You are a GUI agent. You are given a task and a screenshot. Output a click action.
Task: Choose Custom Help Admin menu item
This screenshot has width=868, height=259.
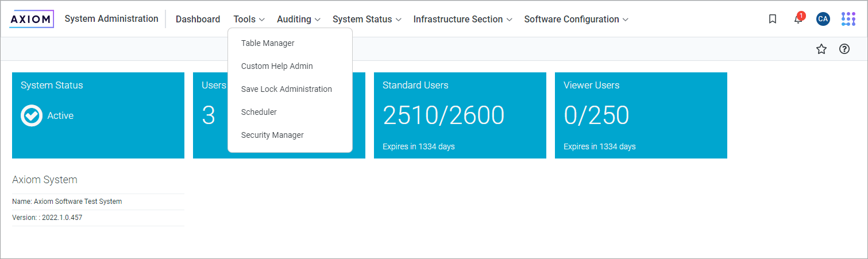(x=277, y=66)
